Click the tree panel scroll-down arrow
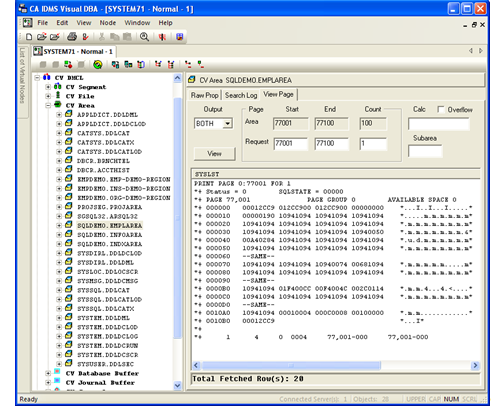491x415 pixels. (178, 386)
